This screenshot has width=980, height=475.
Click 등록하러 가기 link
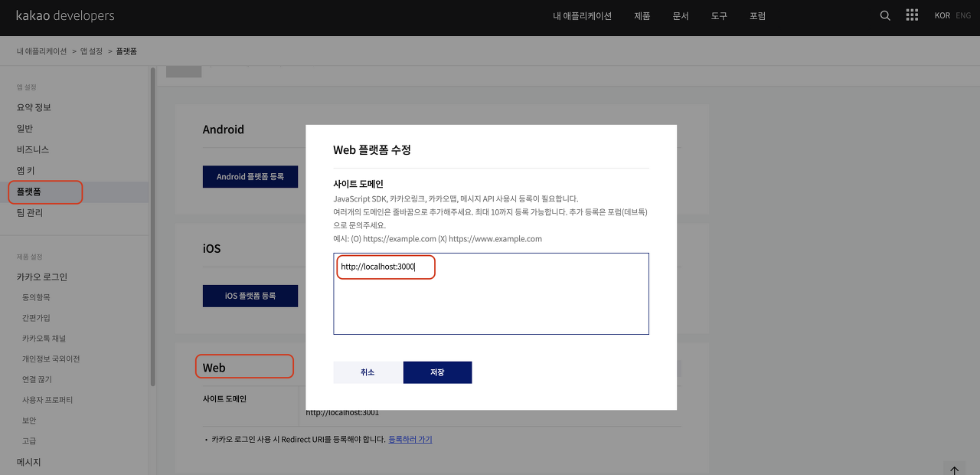point(410,440)
